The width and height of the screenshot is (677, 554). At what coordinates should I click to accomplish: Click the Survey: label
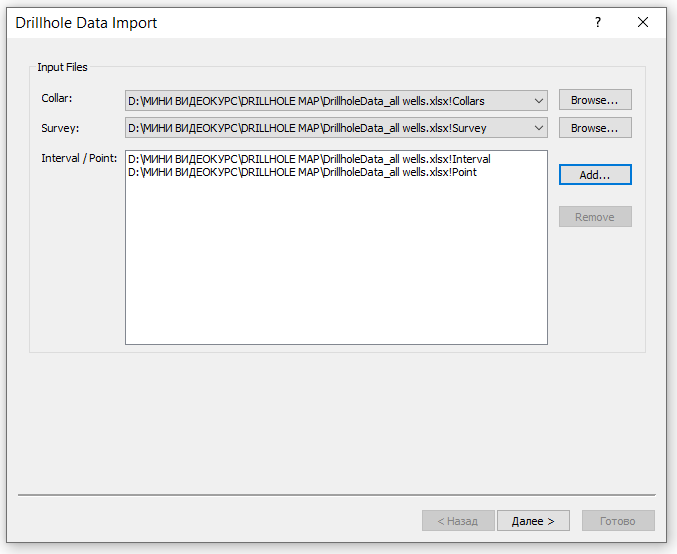[60, 128]
